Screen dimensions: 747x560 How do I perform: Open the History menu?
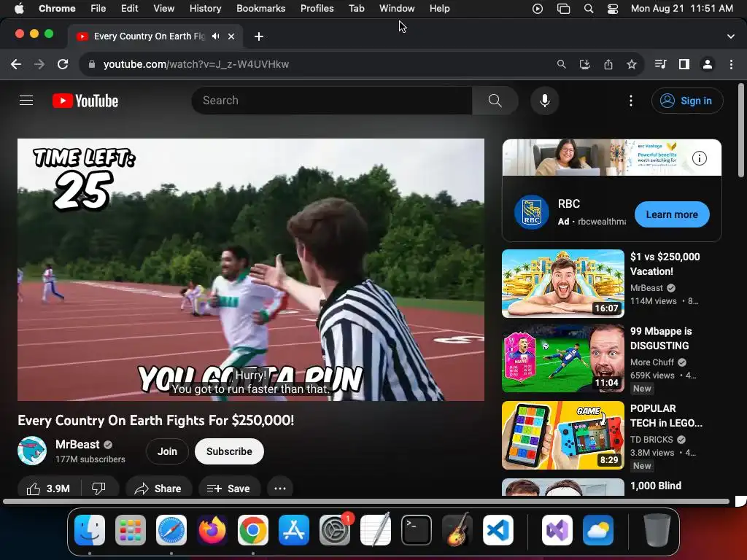[x=205, y=8]
